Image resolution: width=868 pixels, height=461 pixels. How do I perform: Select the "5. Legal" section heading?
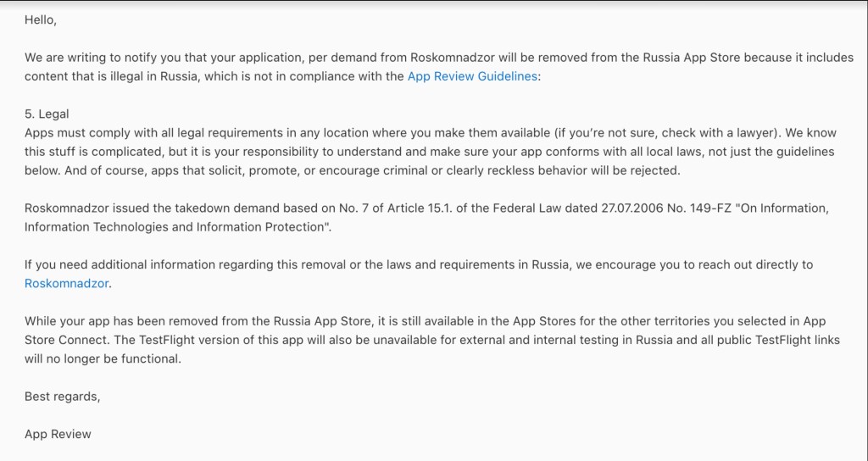tap(47, 114)
